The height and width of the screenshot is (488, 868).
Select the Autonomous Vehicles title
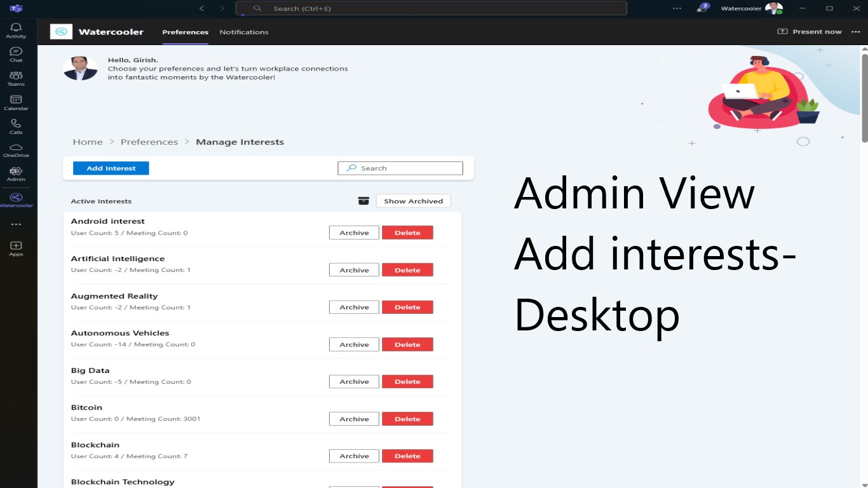tap(120, 333)
